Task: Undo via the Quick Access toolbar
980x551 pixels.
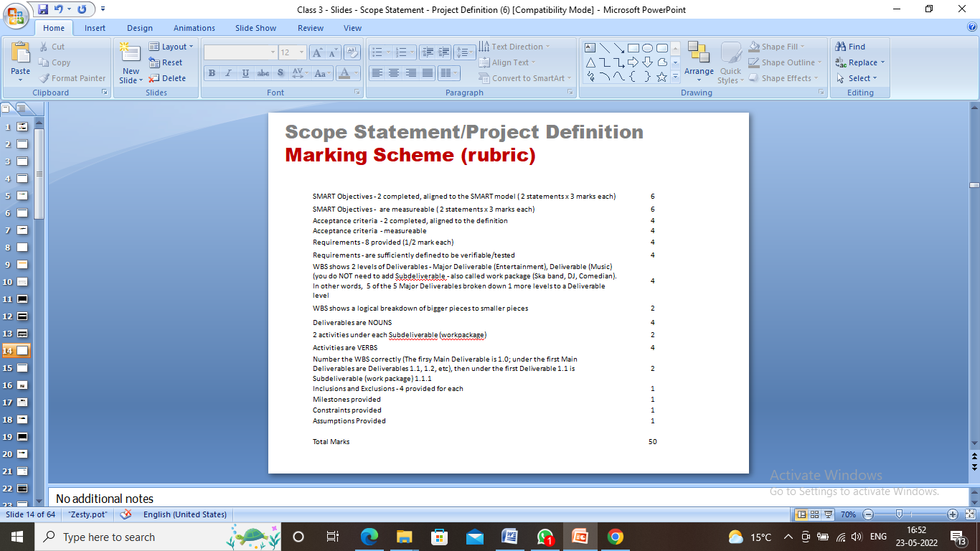Action: tap(58, 9)
